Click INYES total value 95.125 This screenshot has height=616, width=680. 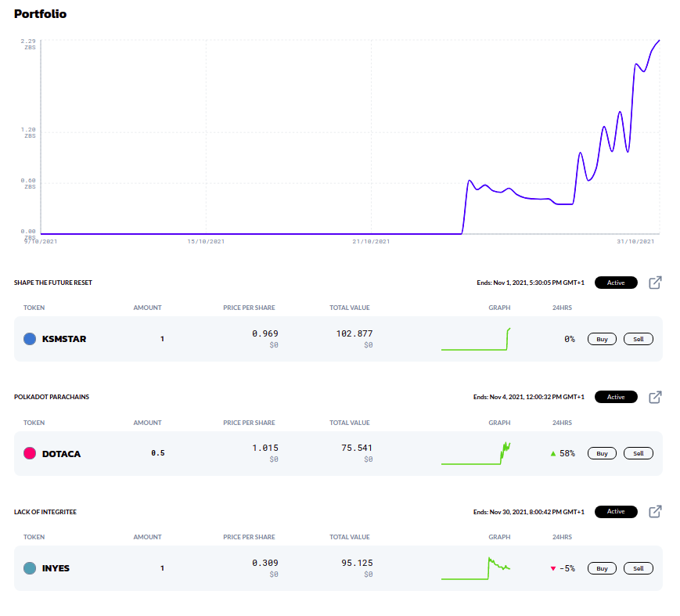(x=357, y=563)
